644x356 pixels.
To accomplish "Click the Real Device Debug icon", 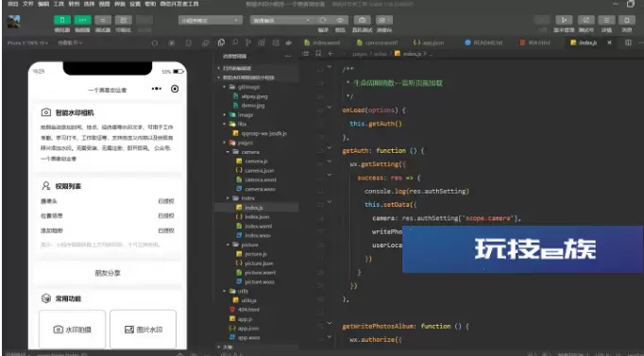I will tap(362, 20).
